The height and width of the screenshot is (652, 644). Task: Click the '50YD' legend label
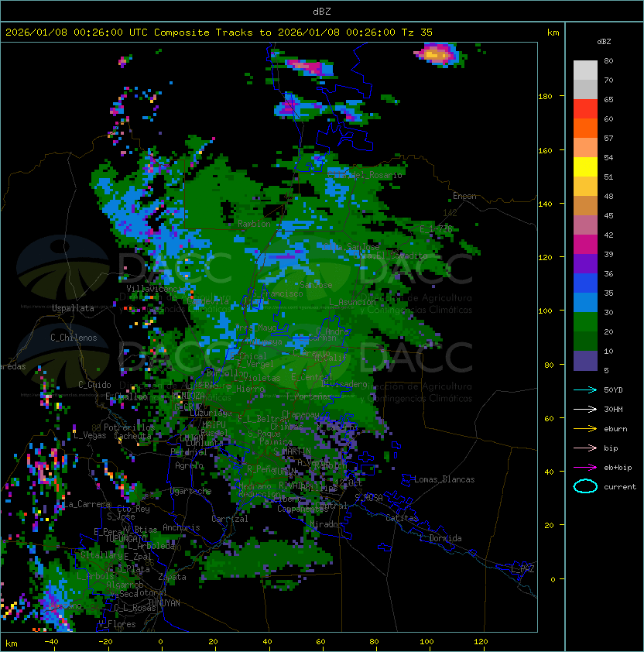tap(613, 389)
